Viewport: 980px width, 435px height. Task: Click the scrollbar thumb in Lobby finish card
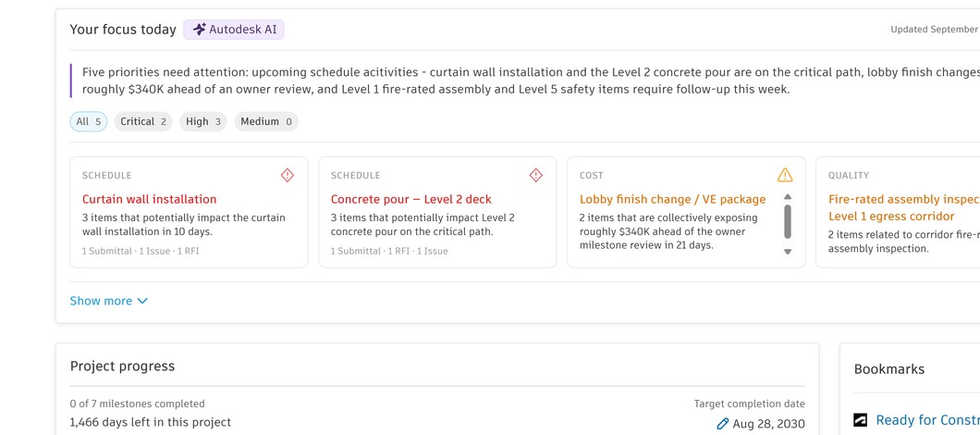tap(788, 221)
